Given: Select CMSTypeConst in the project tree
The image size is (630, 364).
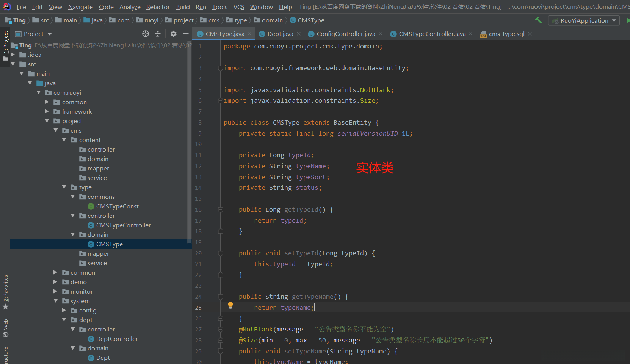Looking at the screenshot, I should (x=117, y=206).
